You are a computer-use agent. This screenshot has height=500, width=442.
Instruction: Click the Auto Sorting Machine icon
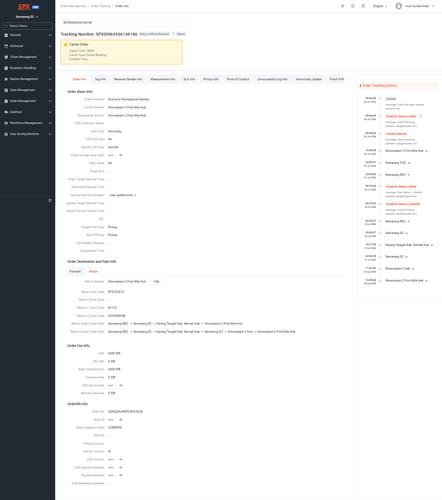(x=6, y=134)
